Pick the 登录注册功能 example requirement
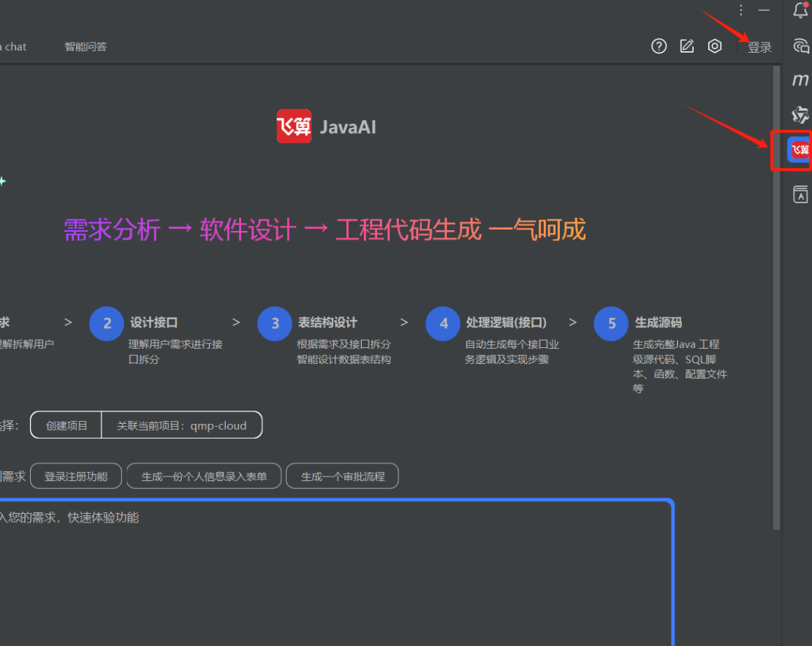This screenshot has height=646, width=812. pos(76,476)
